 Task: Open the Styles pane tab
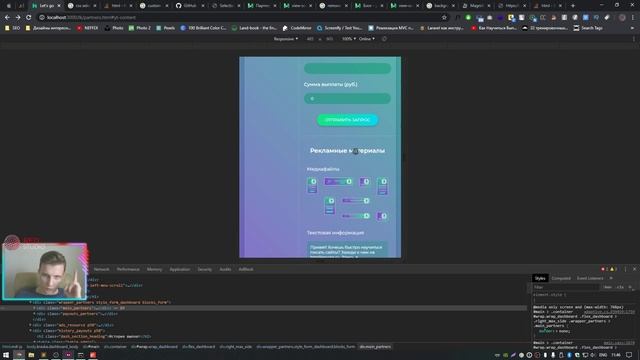(540, 278)
